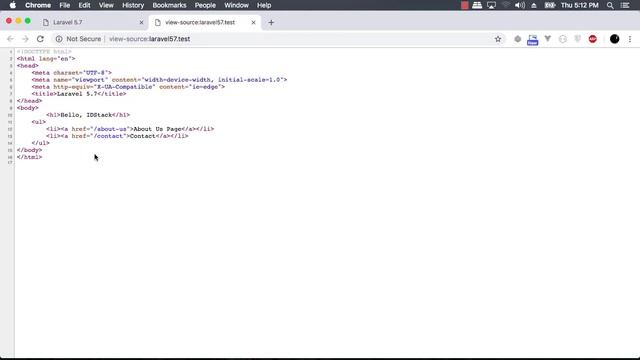
Task: Open the Apple menu
Action: click(13, 5)
